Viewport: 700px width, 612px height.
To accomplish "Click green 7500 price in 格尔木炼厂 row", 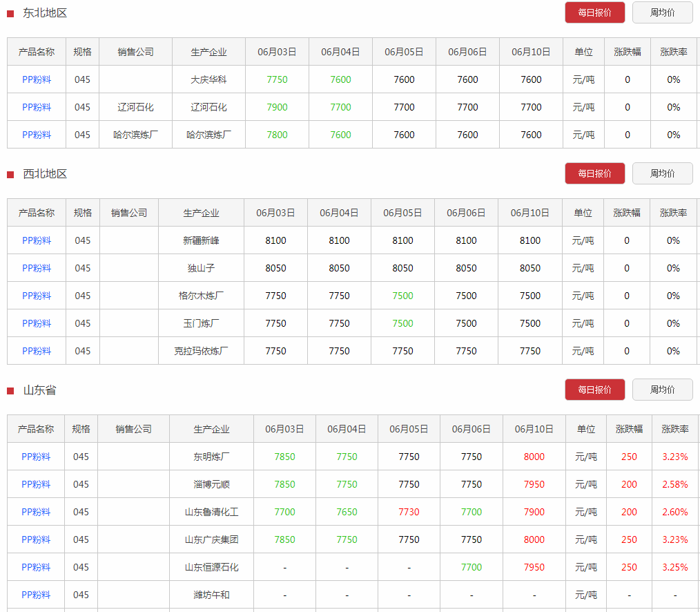I will click(402, 296).
